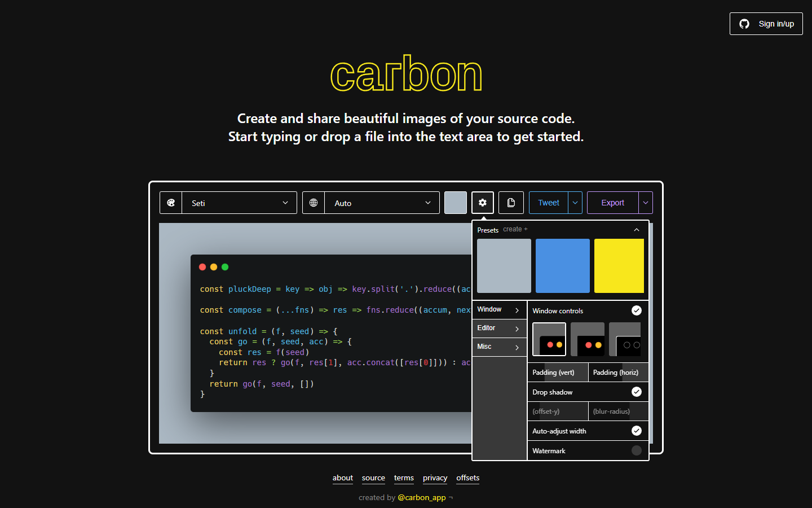
Task: Open the privacy link
Action: pyautogui.click(x=435, y=478)
